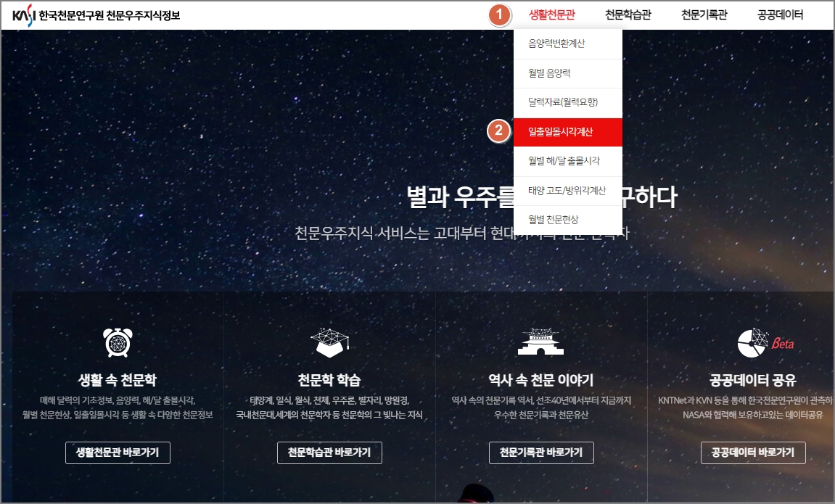Open the 공공데이터 top menu

click(780, 15)
